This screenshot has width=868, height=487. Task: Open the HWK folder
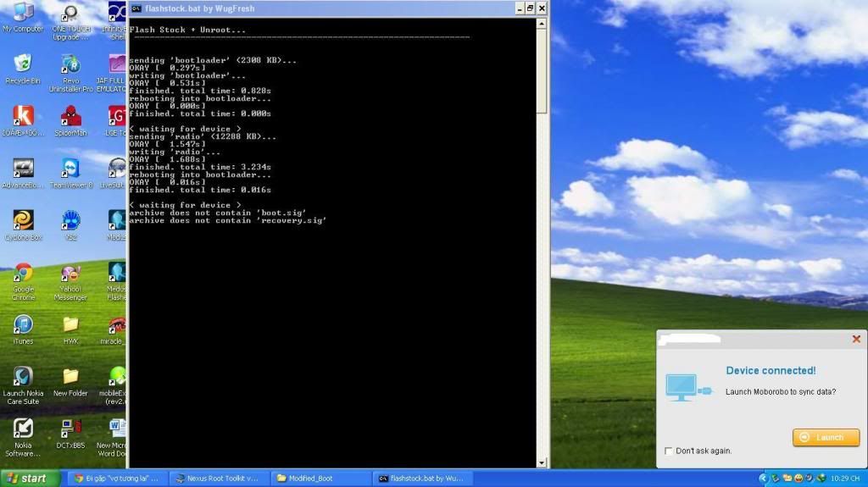pos(71,329)
